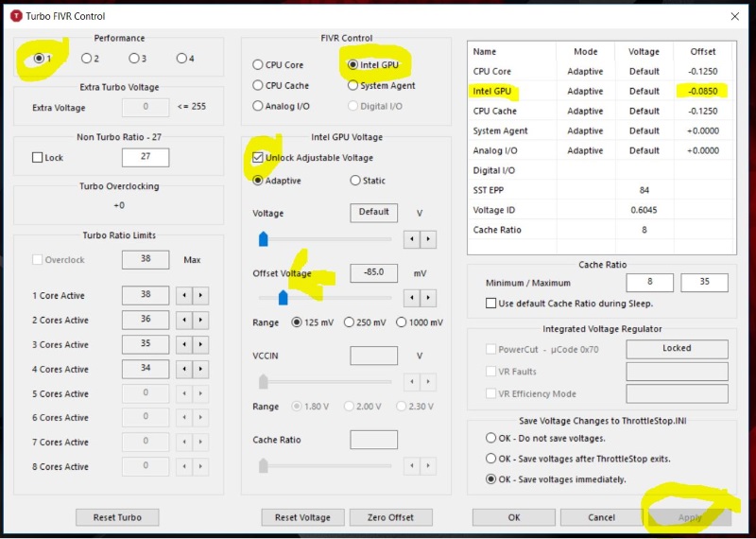Click the Voltage slider thumb
756x539 pixels.
point(264,239)
